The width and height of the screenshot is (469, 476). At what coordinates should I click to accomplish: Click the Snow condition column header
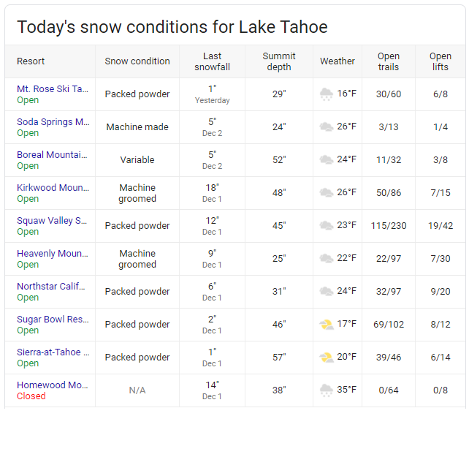tap(137, 61)
